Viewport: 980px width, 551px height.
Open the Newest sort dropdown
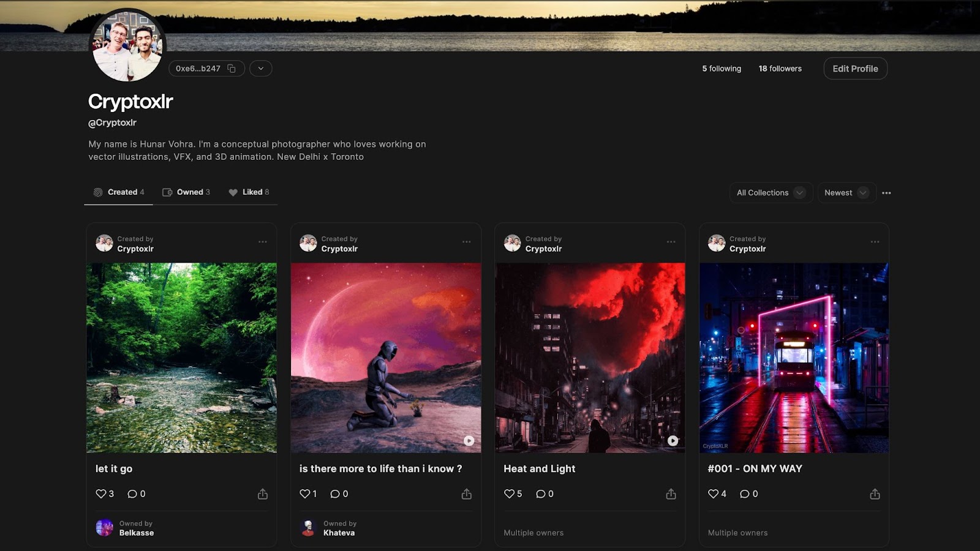(846, 193)
